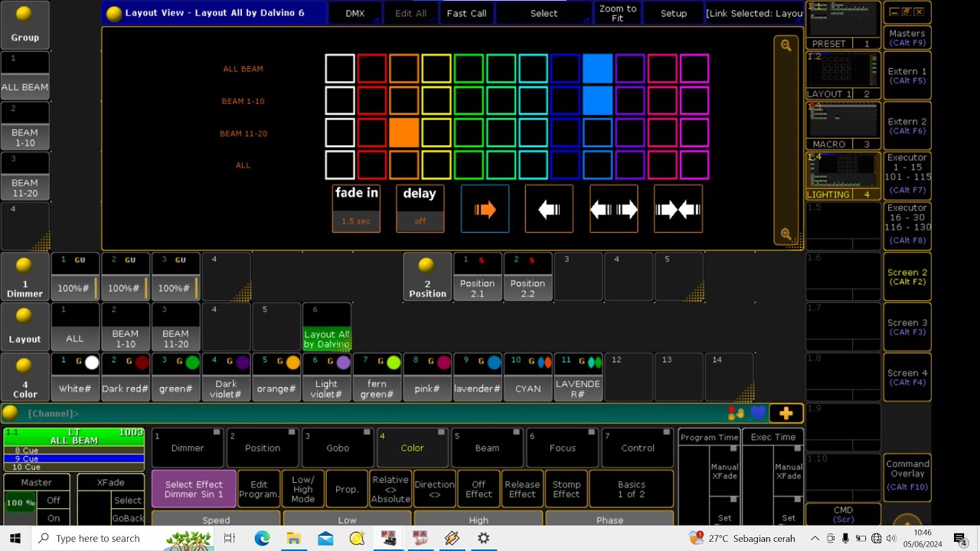Viewport: 980px width, 551px height.
Task: Select the Layout All by Dalvino pool item
Action: click(x=327, y=327)
